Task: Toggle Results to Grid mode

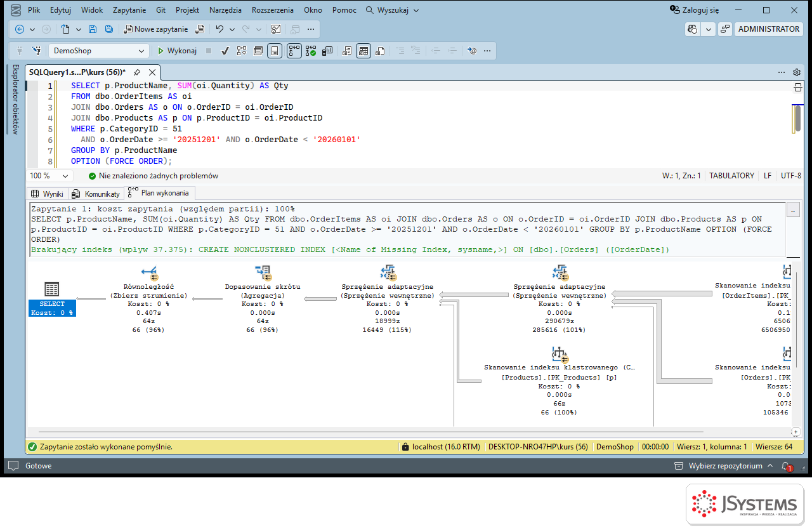Action: pyautogui.click(x=363, y=51)
